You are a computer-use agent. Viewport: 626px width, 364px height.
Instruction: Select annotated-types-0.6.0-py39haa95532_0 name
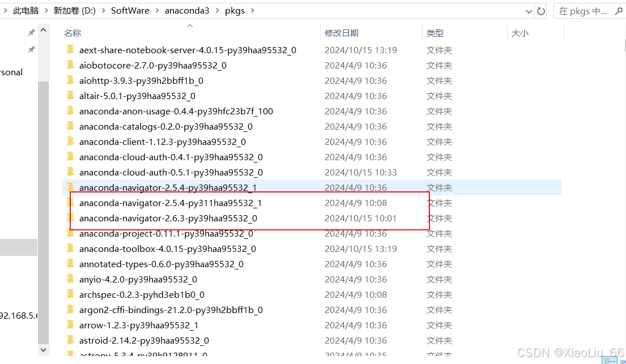coord(161,264)
